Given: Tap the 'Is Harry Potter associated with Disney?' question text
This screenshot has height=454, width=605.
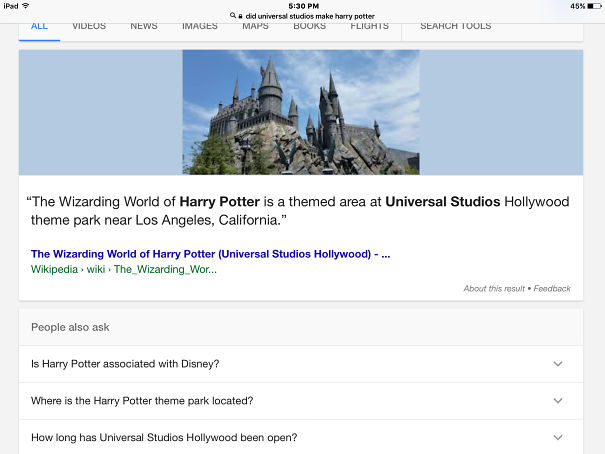Looking at the screenshot, I should point(125,364).
